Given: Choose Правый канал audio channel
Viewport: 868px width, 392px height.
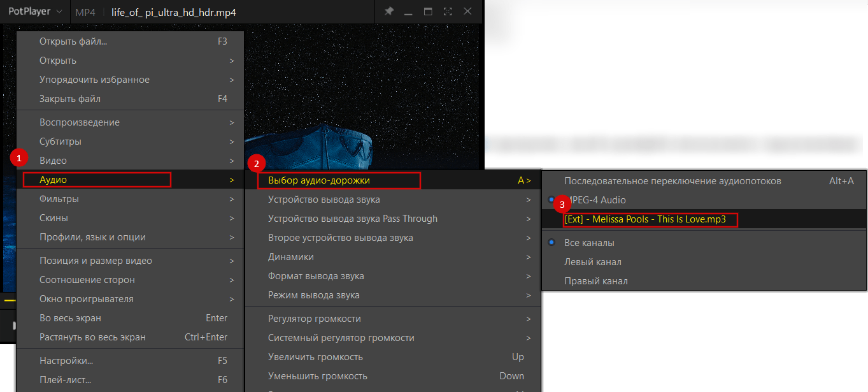Looking at the screenshot, I should [x=595, y=281].
